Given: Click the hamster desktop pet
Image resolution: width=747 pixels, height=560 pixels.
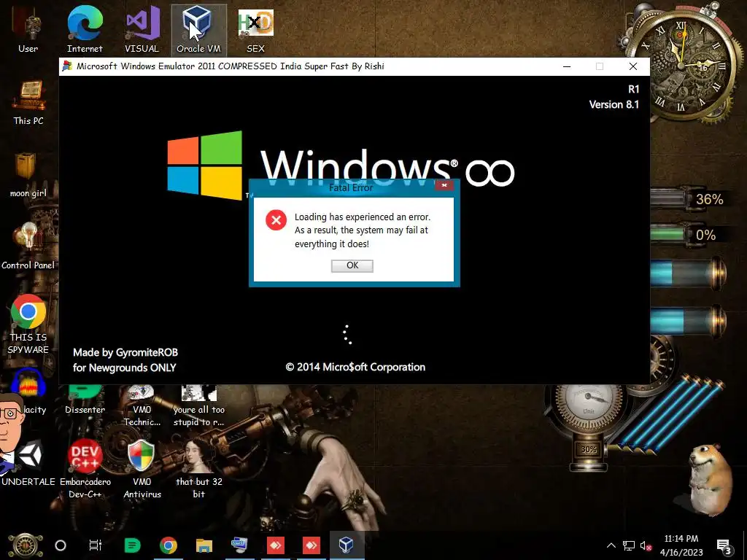Looking at the screenshot, I should coord(710,478).
